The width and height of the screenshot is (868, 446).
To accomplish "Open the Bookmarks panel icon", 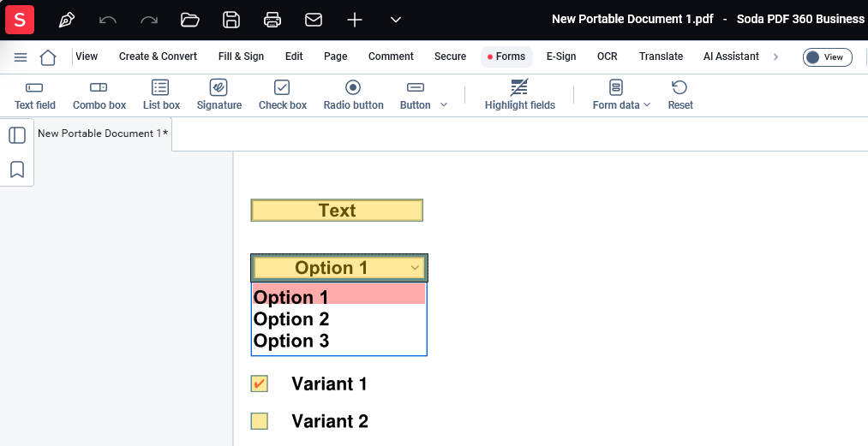I will coord(17,169).
